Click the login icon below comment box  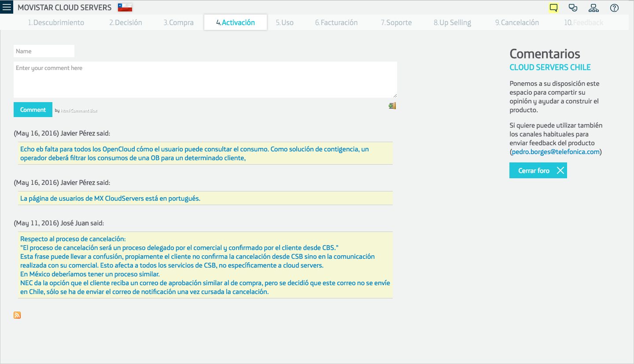point(392,106)
